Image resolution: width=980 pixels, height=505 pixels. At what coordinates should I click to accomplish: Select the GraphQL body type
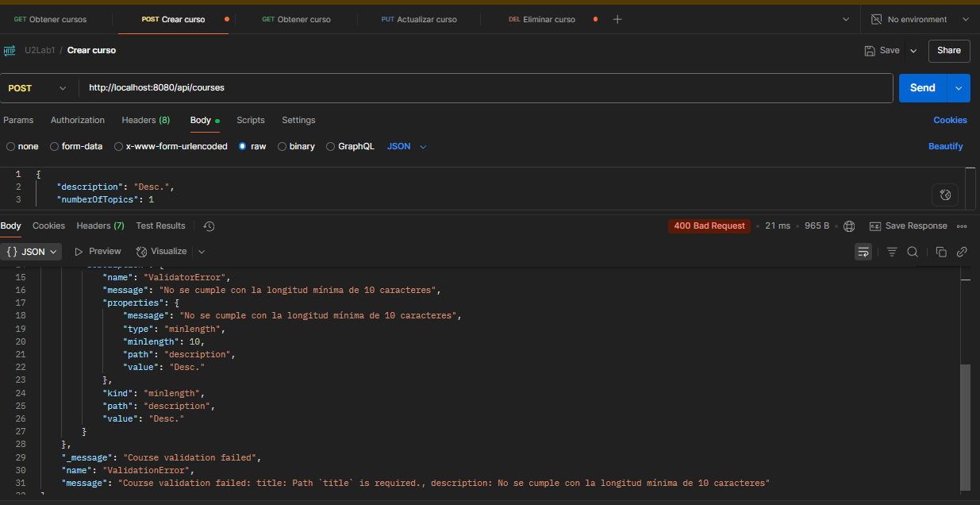(350, 146)
